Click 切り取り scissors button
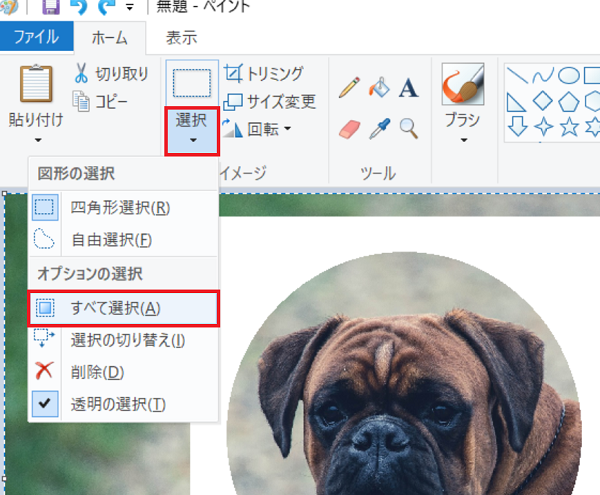 pos(111,73)
